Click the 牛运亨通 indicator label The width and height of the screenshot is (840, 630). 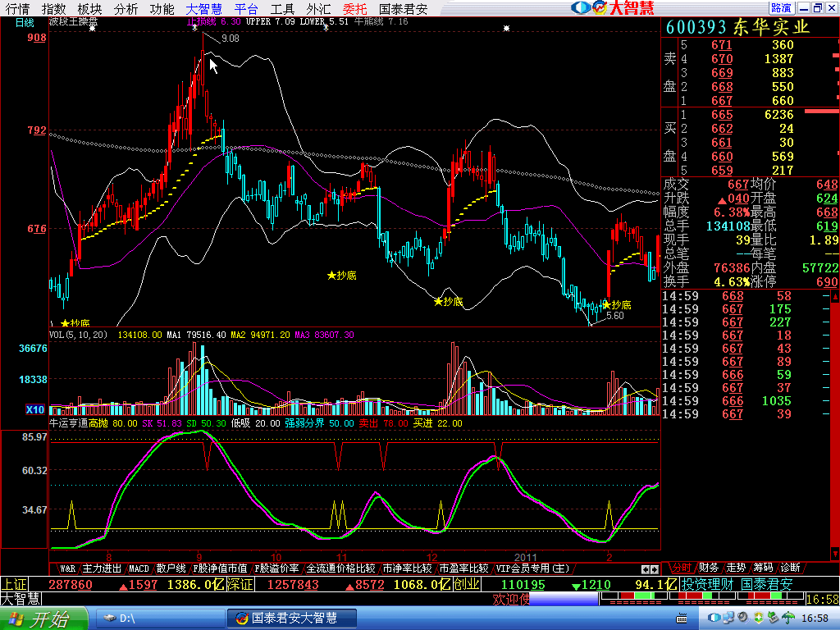point(69,423)
